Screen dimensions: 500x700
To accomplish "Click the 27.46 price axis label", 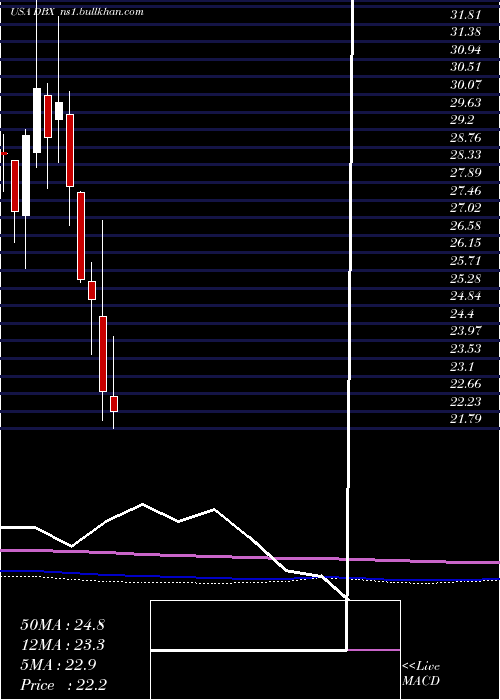I will point(466,191).
